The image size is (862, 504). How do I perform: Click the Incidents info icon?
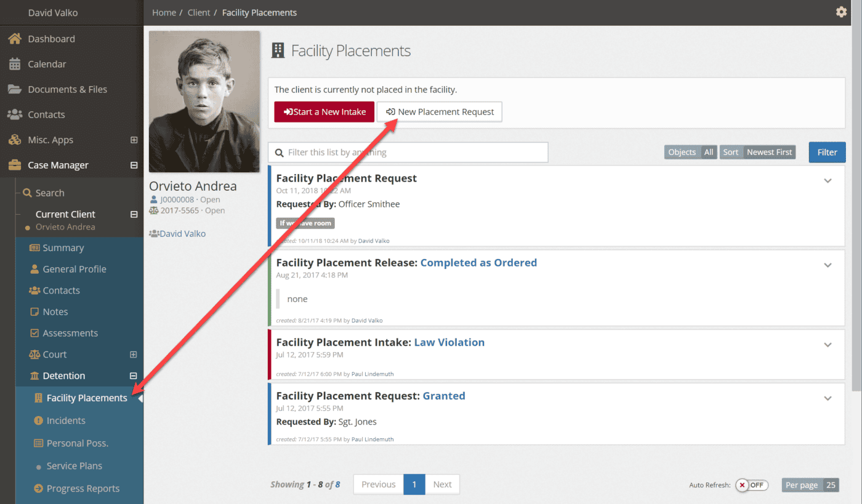[38, 421]
